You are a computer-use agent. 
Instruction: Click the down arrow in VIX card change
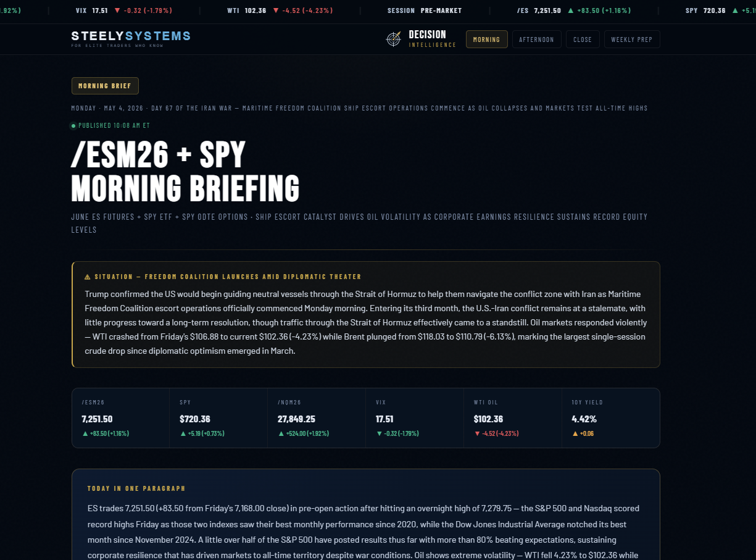click(379, 433)
